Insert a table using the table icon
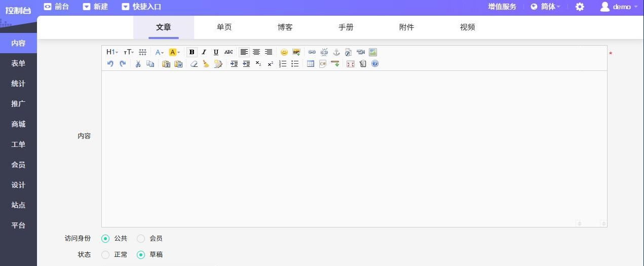The width and height of the screenshot is (644, 266). coord(311,64)
